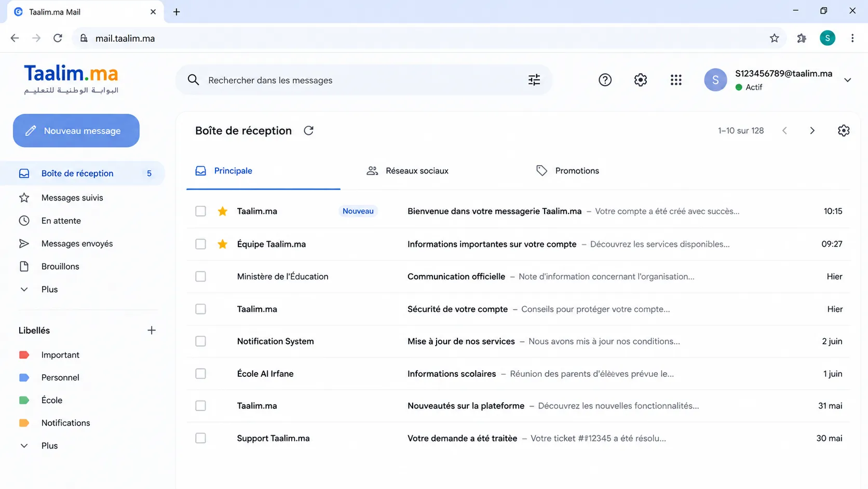The image size is (868, 489).
Task: Open Informations importantes sur votre compte email
Action: [x=518, y=244]
